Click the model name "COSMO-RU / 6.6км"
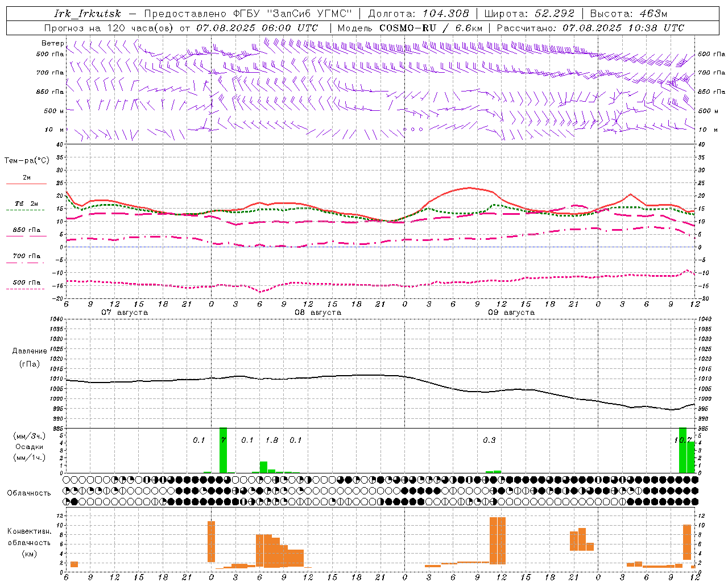The image size is (728, 582). pos(431,28)
